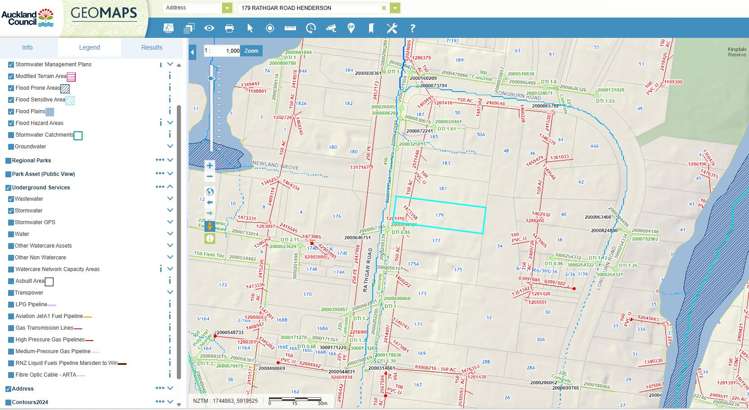This screenshot has width=749, height=410.
Task: Open info for LPG Pipeline layer
Action: coord(170,304)
